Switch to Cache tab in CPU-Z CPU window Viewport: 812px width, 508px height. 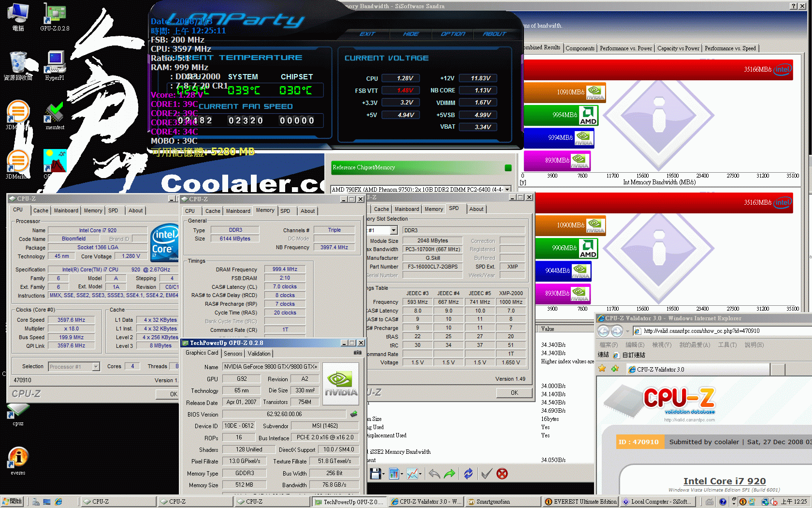coord(41,210)
